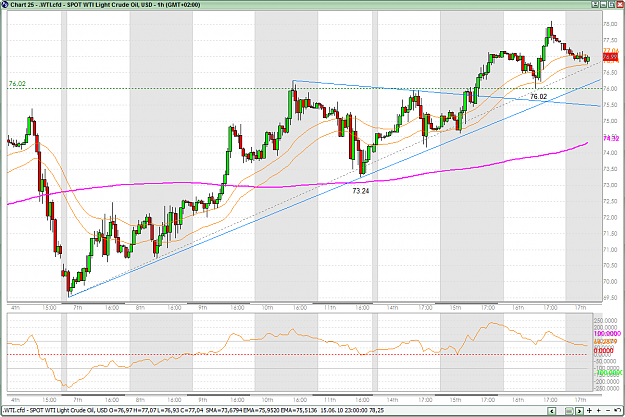Click the red current price tag on the price axis
625x417 pixels.
611,57
